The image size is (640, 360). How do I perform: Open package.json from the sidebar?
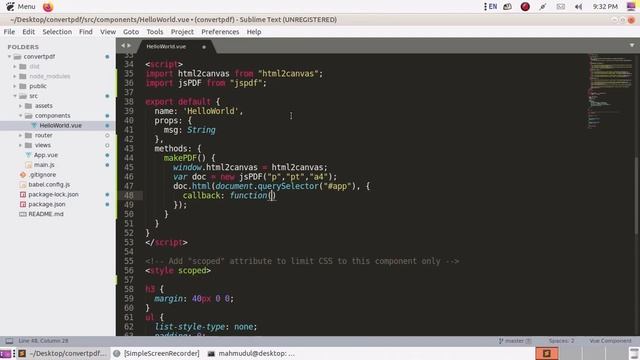(47, 204)
